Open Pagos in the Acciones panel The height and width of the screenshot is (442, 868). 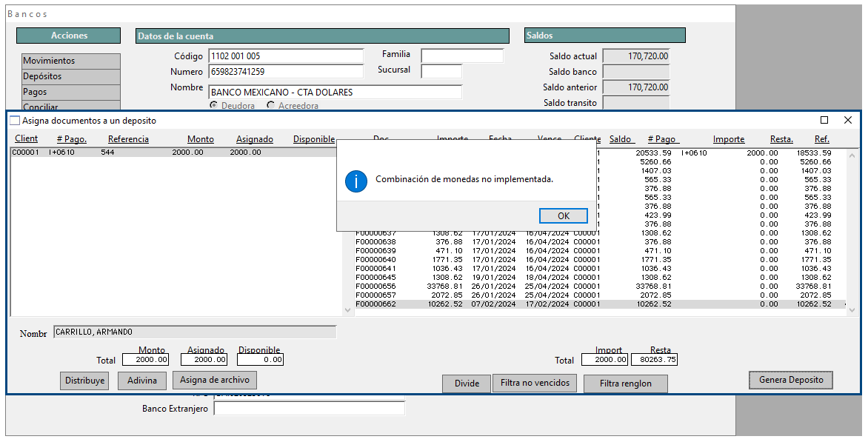[x=71, y=92]
